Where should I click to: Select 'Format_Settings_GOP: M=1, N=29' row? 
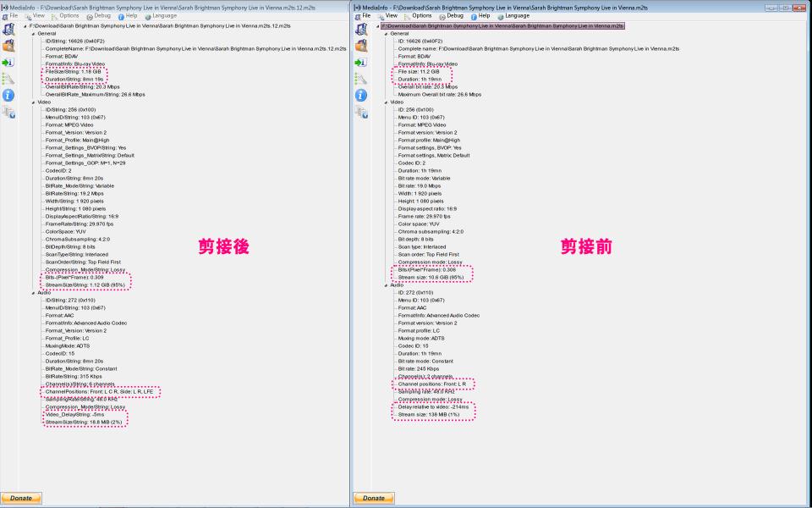point(85,163)
